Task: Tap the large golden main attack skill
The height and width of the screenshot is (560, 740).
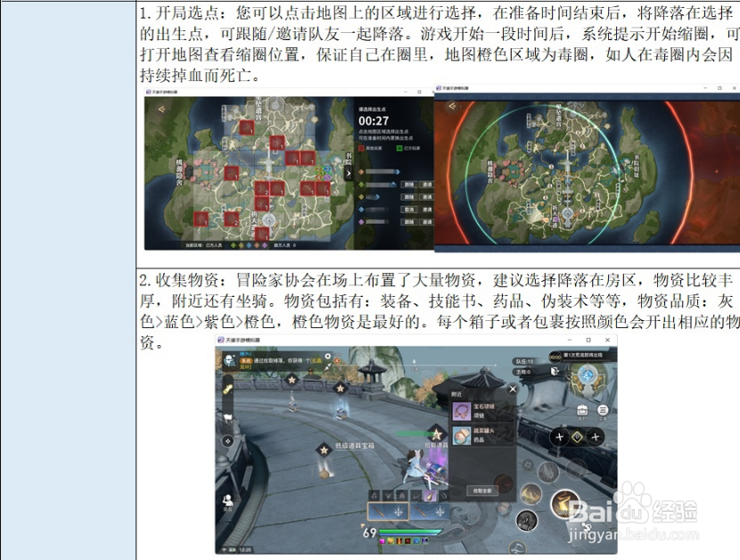Action: (x=565, y=503)
